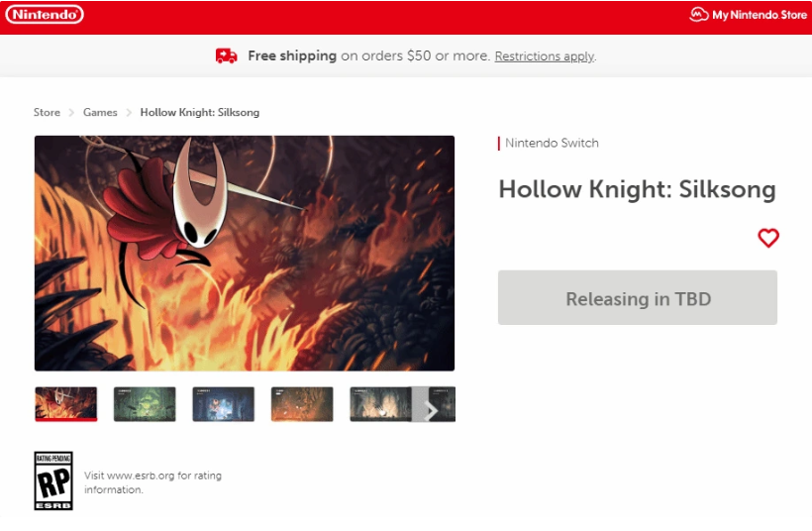Open My Nintendo Store link
The width and height of the screenshot is (812, 531).
point(749,15)
